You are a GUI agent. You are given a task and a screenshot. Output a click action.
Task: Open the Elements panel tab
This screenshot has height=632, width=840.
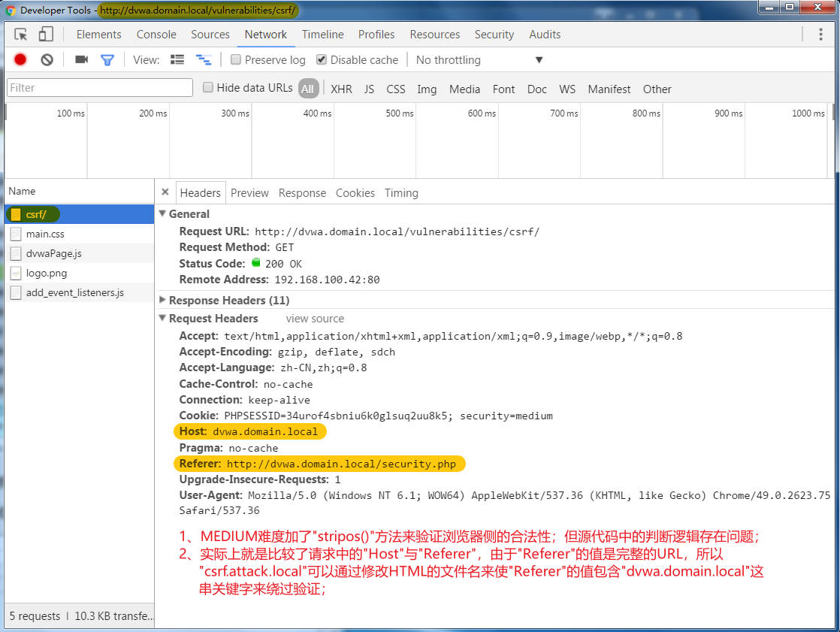[x=98, y=35]
